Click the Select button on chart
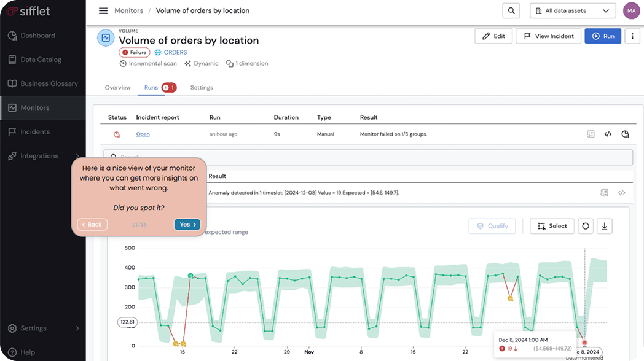 coord(552,226)
